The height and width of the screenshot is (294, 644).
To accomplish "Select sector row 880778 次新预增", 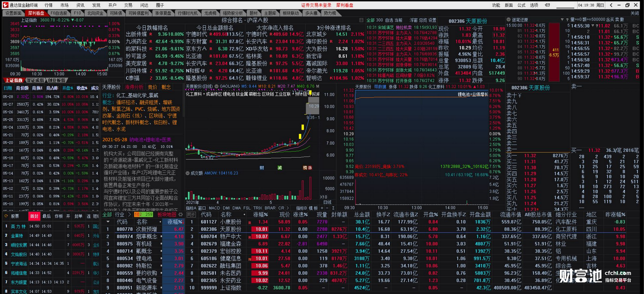I will (x=143, y=229).
